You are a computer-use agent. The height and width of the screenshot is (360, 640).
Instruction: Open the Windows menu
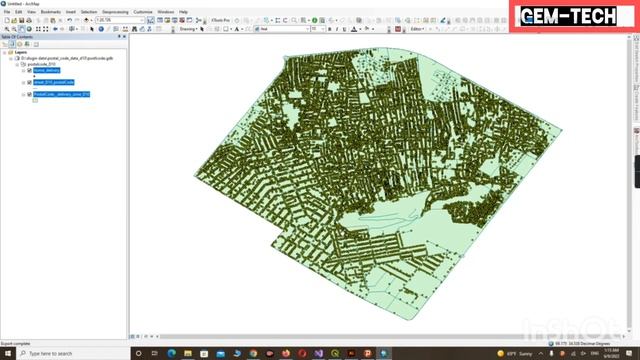click(x=166, y=12)
